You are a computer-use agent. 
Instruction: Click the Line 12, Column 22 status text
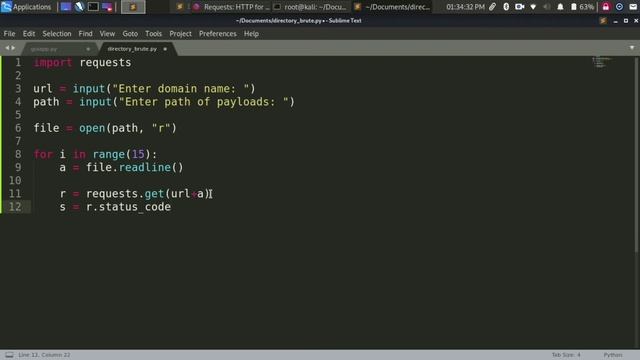point(44,355)
